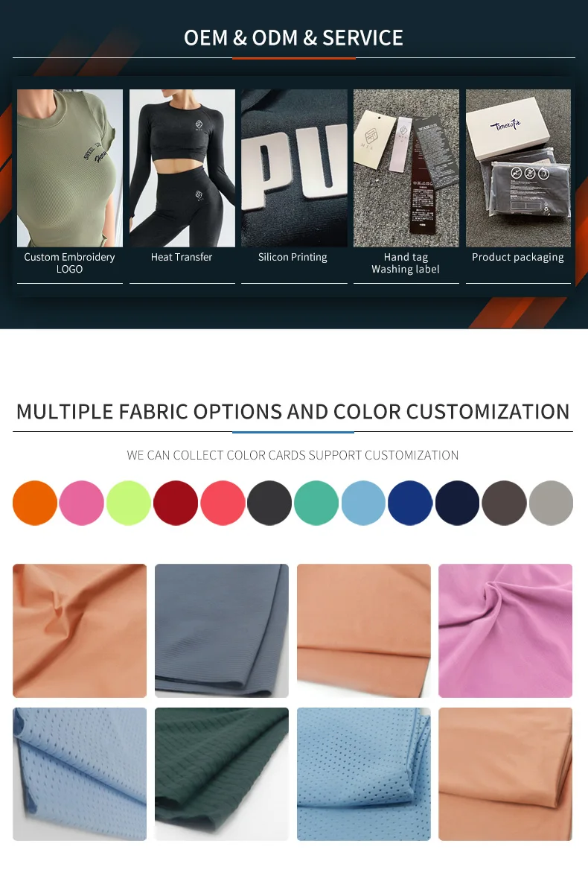
Task: Open the Hand tag Washing label photo
Action: point(406,168)
